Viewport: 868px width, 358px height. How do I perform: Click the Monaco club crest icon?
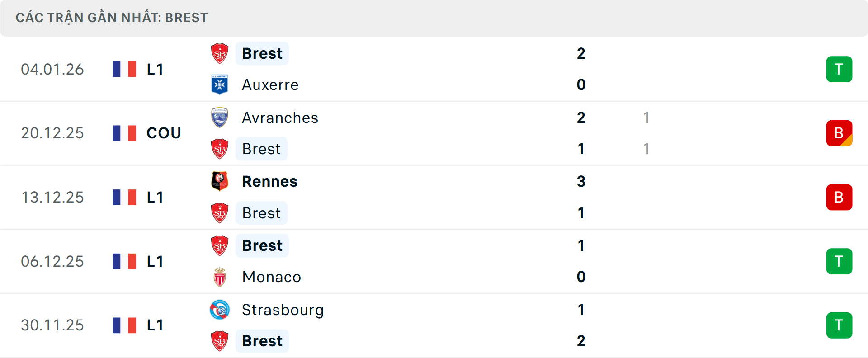[x=220, y=277]
